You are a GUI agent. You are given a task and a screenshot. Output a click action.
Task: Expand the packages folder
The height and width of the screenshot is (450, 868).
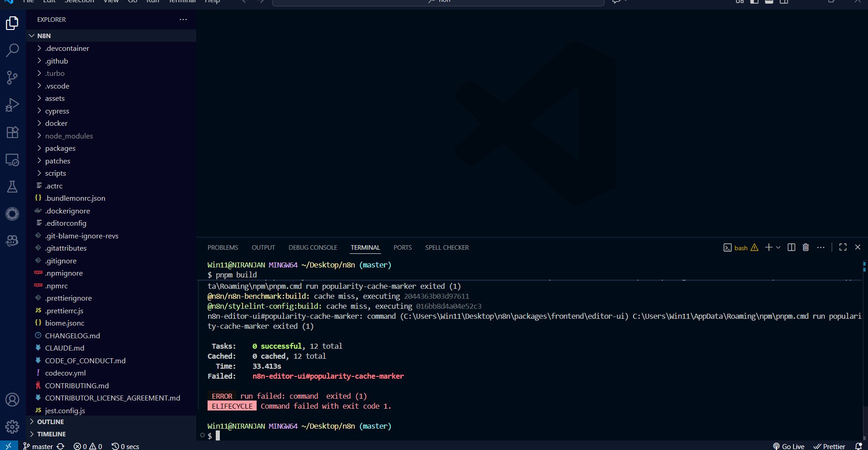[x=60, y=148]
